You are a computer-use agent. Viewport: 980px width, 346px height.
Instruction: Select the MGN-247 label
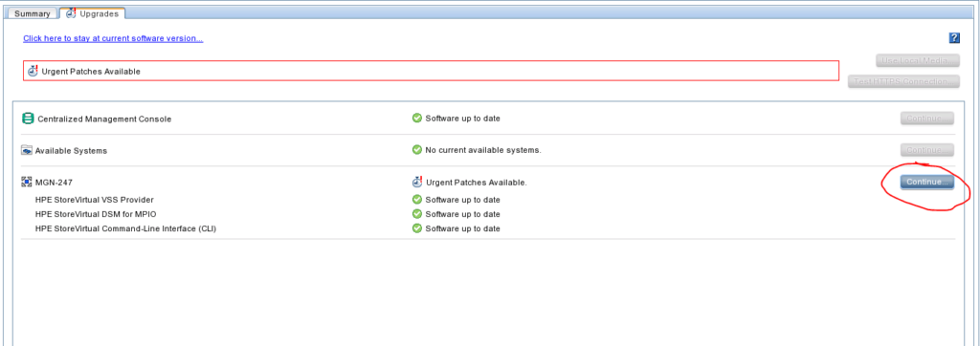pyautogui.click(x=53, y=183)
